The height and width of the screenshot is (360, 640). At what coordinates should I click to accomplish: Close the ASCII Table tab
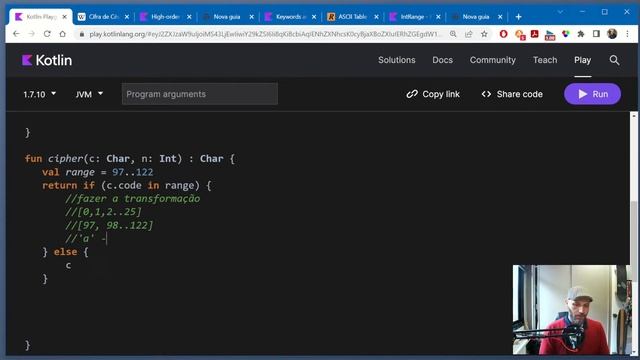376,17
